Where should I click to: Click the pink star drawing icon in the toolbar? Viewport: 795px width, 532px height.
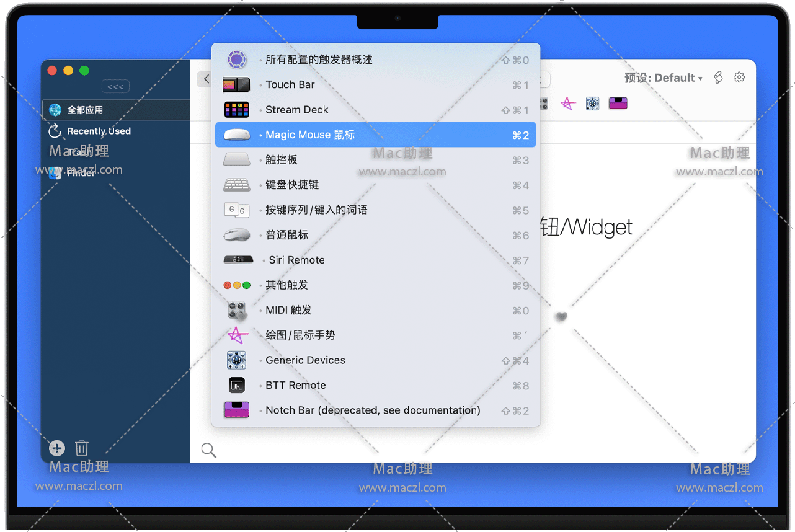tap(568, 104)
